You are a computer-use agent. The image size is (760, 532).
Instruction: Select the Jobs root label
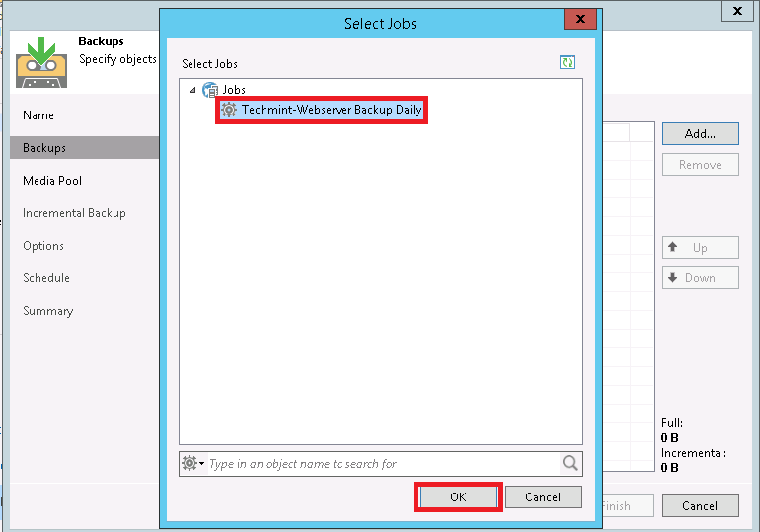pos(234,90)
